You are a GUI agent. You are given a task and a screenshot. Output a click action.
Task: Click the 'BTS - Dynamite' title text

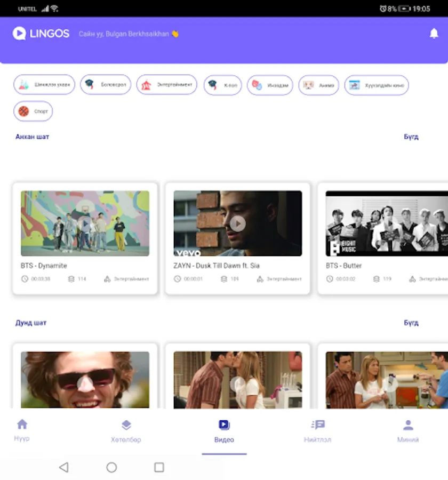tap(44, 266)
